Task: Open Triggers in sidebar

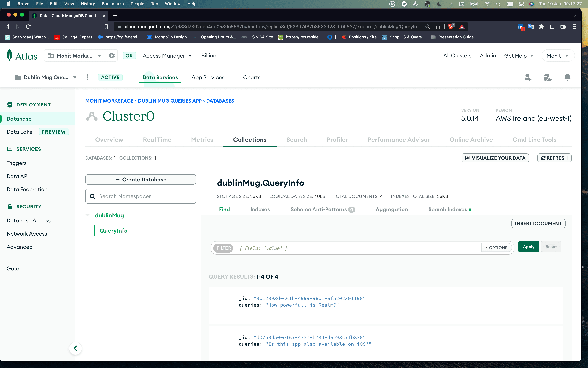Action: tap(17, 163)
